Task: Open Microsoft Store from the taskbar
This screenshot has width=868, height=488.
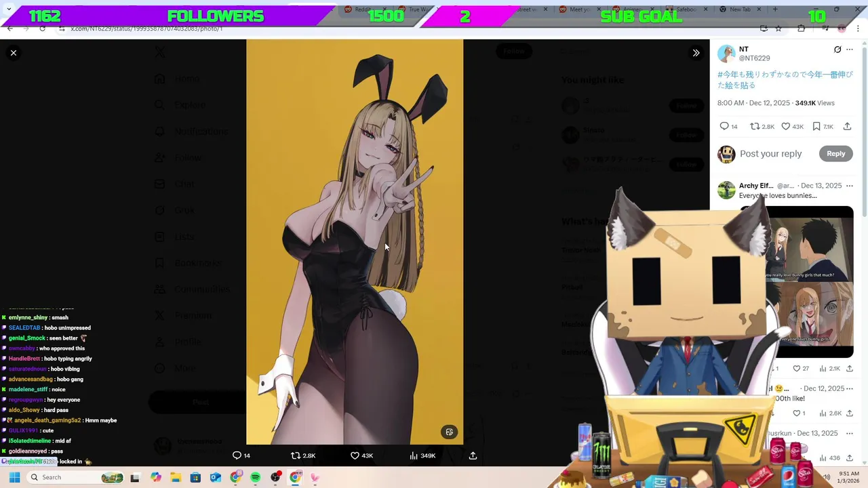Action: 195,477
